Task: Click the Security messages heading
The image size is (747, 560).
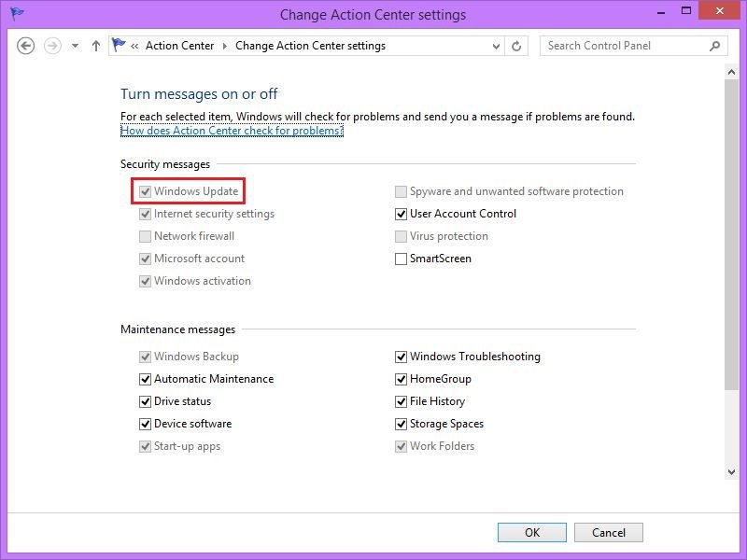Action: point(165,164)
